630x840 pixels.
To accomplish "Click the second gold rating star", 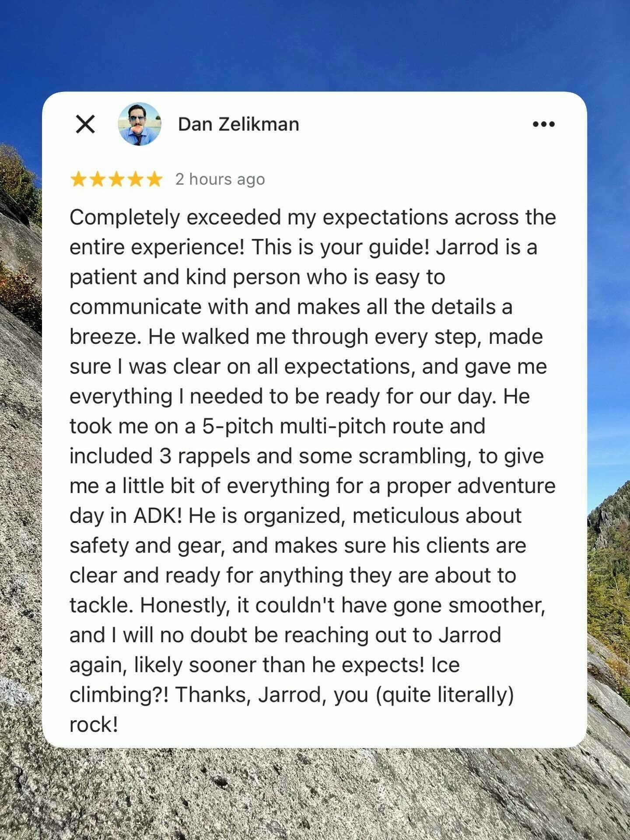I will coord(98,179).
